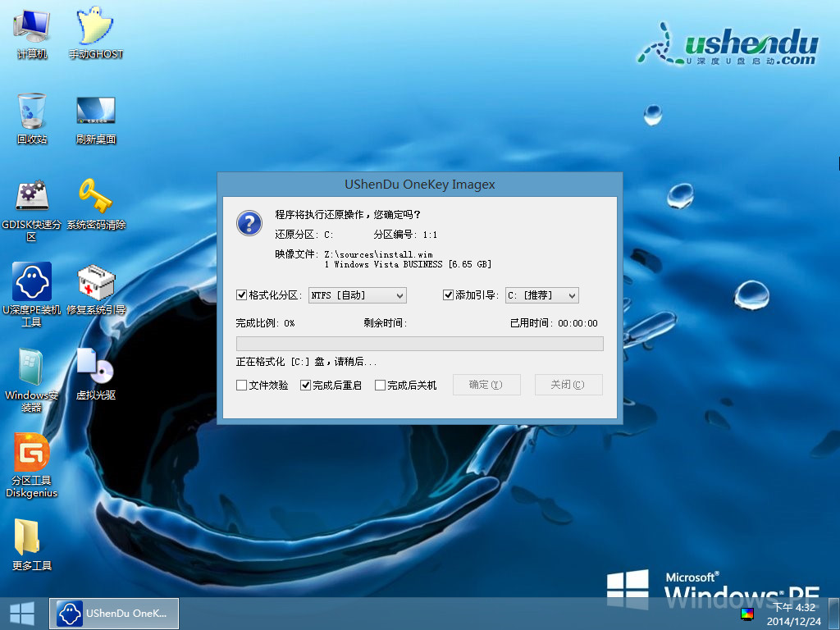Check the 完成后关机 option
Screen dimensions: 840x630
pyautogui.click(x=380, y=384)
